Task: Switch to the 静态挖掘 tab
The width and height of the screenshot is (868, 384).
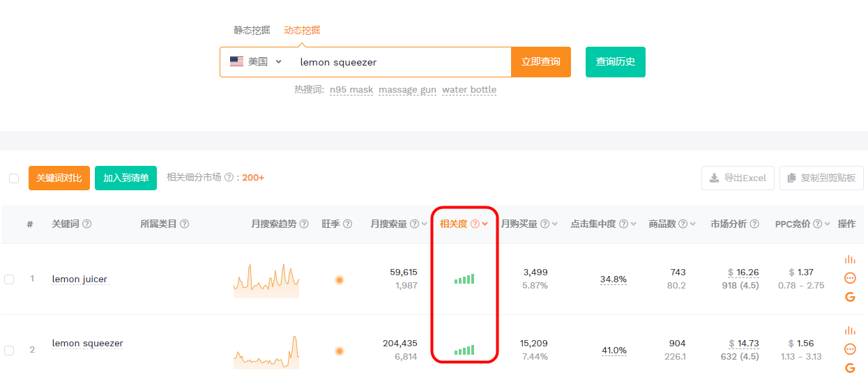Action: [x=252, y=31]
